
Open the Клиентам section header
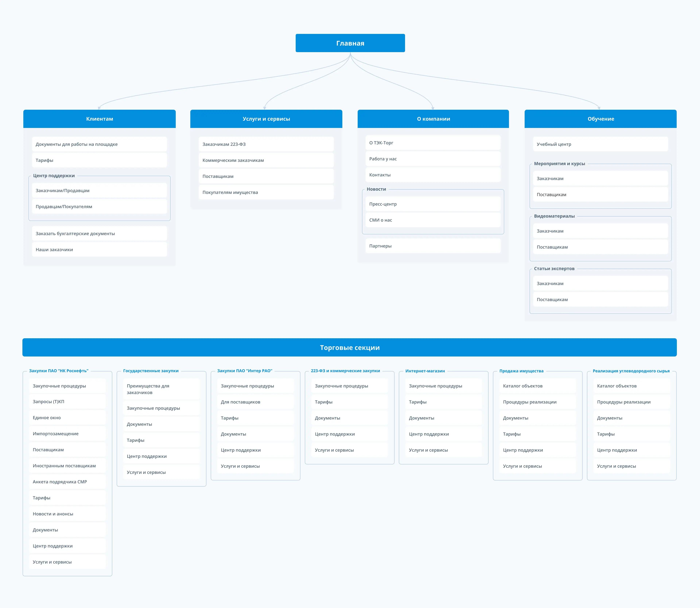[x=99, y=119]
